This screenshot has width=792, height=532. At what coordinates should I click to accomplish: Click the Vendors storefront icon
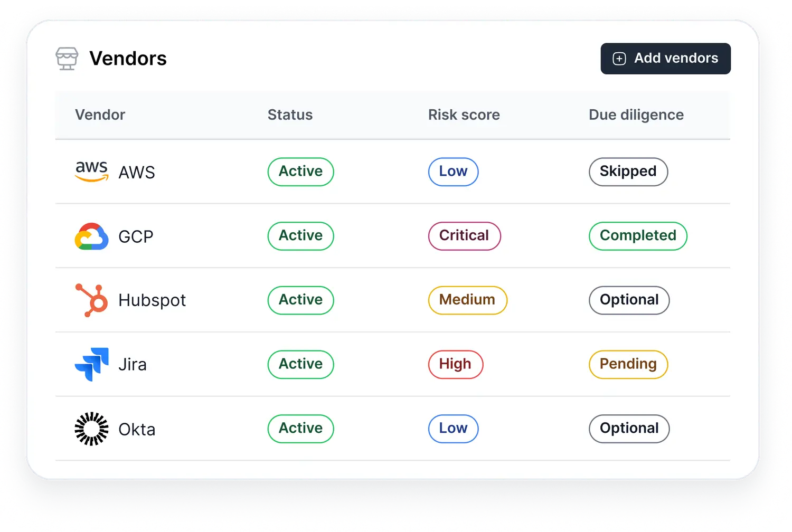tap(67, 59)
